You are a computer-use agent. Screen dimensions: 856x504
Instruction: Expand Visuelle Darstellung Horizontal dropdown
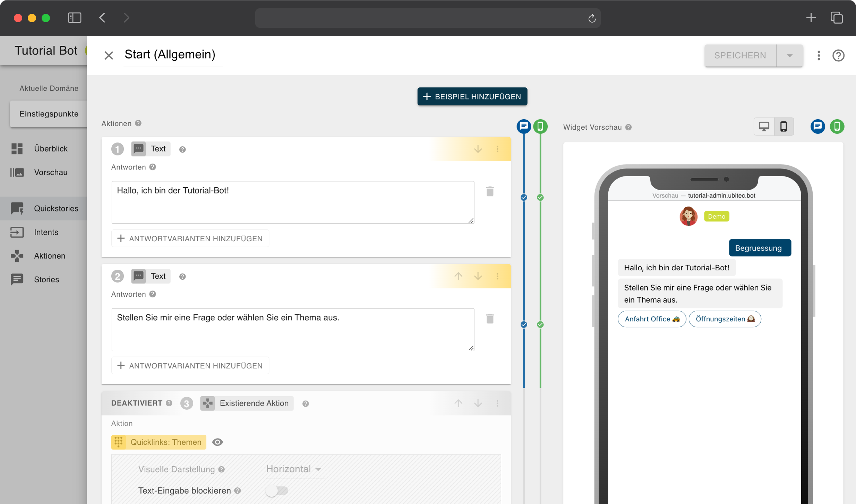293,469
